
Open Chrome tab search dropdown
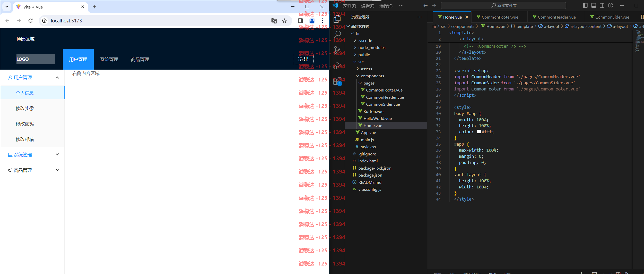pos(7,7)
